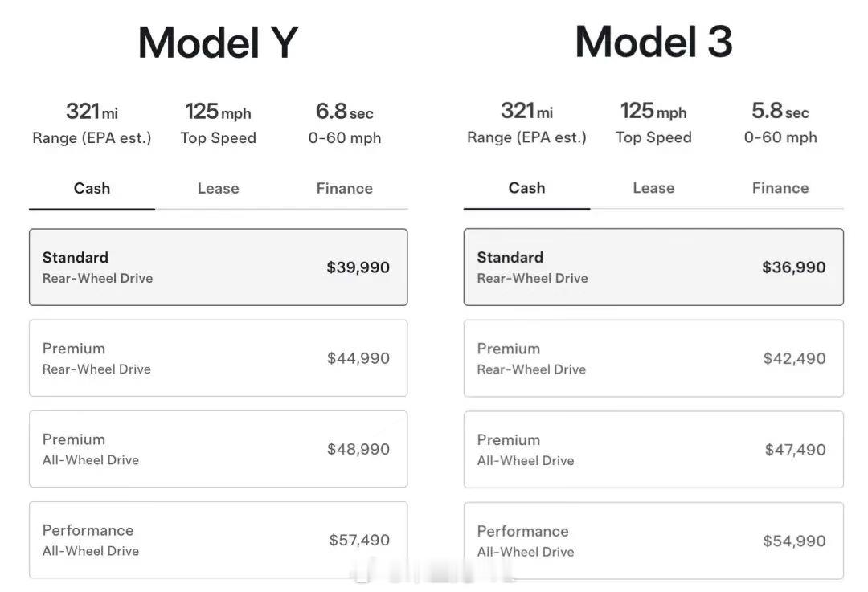
Task: Click the Model 3 heading
Action: 653,42
